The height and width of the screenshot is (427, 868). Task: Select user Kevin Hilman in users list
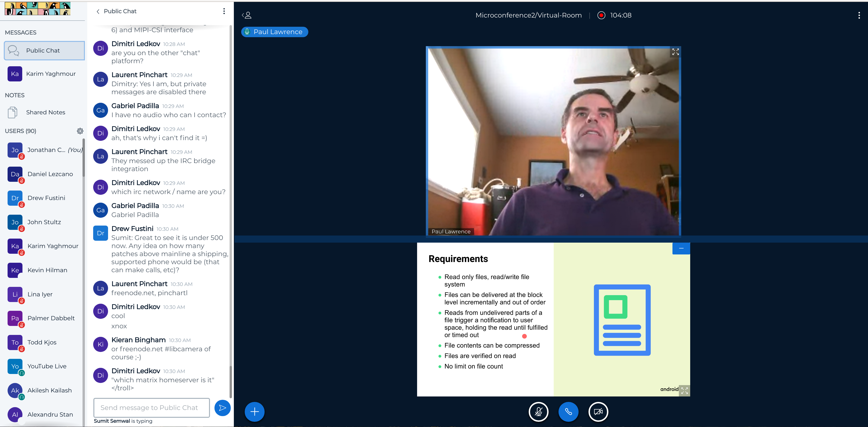coord(47,270)
